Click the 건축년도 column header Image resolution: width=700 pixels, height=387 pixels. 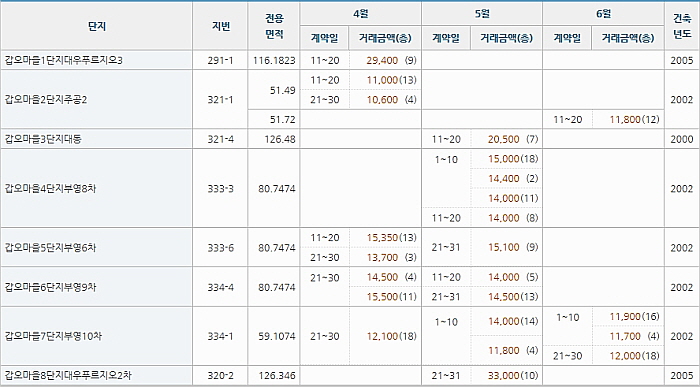[x=682, y=26]
